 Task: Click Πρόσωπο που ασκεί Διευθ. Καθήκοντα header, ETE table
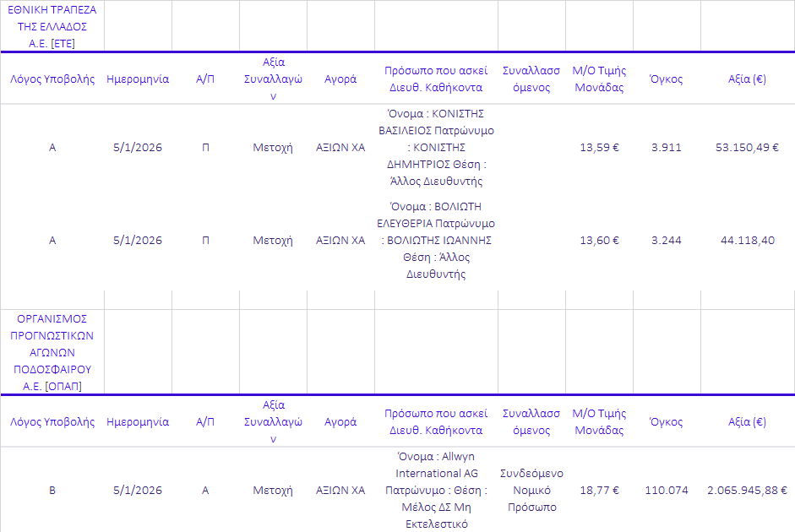[x=436, y=79]
